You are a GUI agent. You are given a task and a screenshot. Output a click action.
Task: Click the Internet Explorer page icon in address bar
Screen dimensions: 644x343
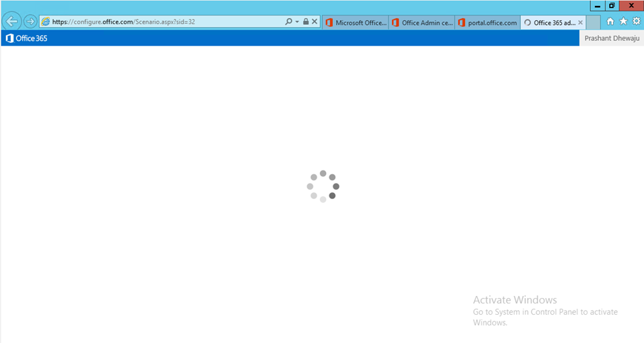(46, 22)
